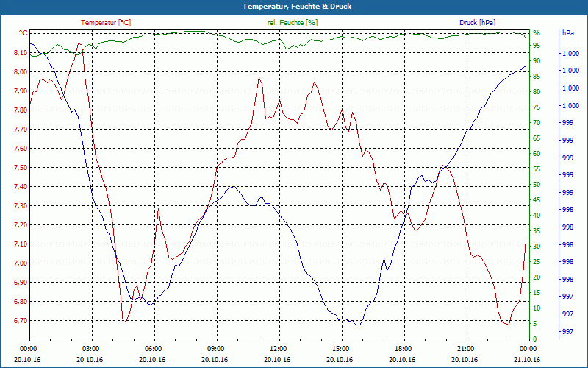Click the '7,80' temperature axis value
588x368 pixels.
[21, 110]
